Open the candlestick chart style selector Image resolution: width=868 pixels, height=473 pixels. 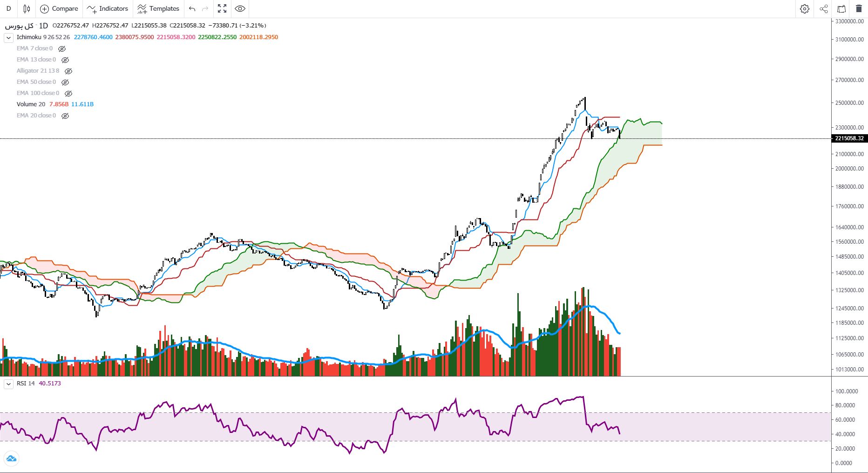click(27, 9)
